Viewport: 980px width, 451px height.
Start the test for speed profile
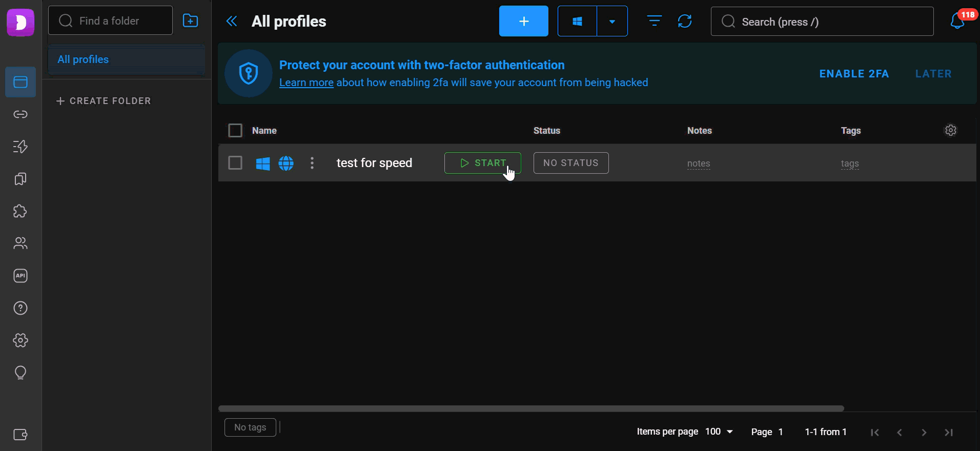(483, 163)
